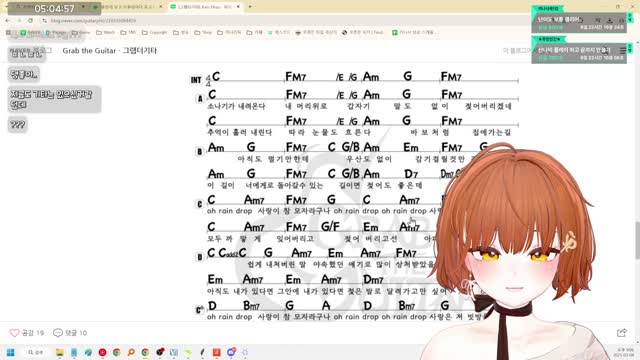Click the share icon at post bottom
Viewport: 640px width, 360px height.
[621, 333]
